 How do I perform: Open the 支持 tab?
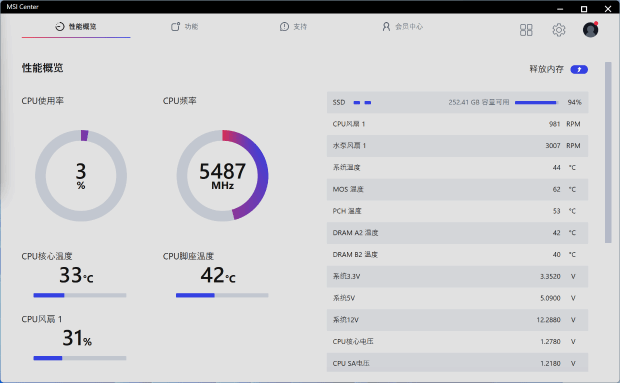[x=293, y=26]
